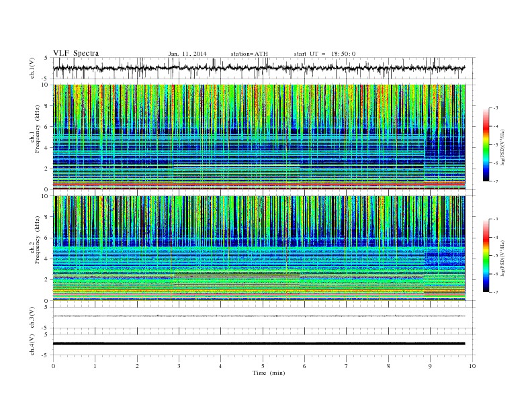The height and width of the screenshot is (411, 532).
Task: Click the time axis tick label "0"
Action: [53, 366]
